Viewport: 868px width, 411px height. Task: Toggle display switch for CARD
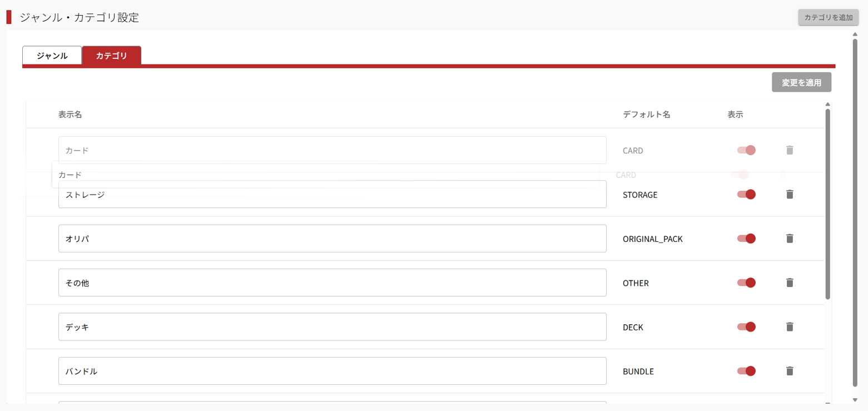point(746,150)
